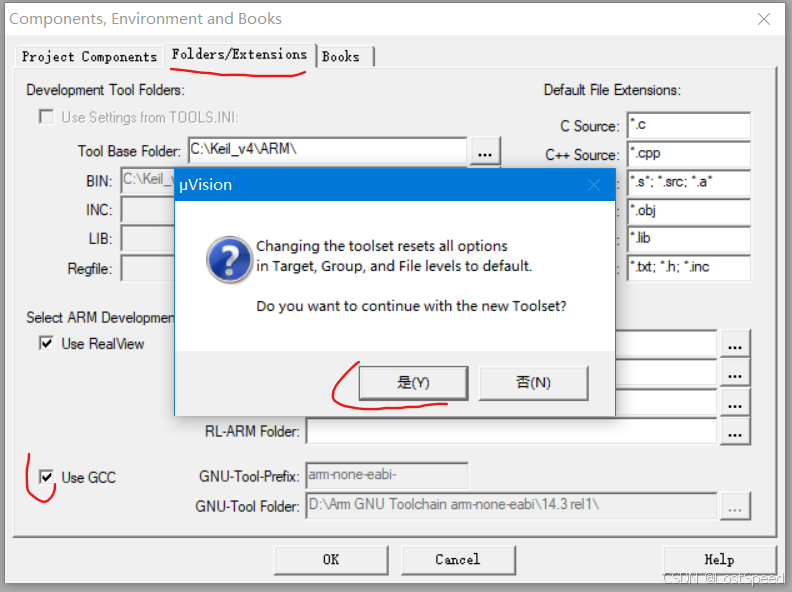Click the first browse button beside Use RealView
This screenshot has height=592, width=792.
(735, 344)
